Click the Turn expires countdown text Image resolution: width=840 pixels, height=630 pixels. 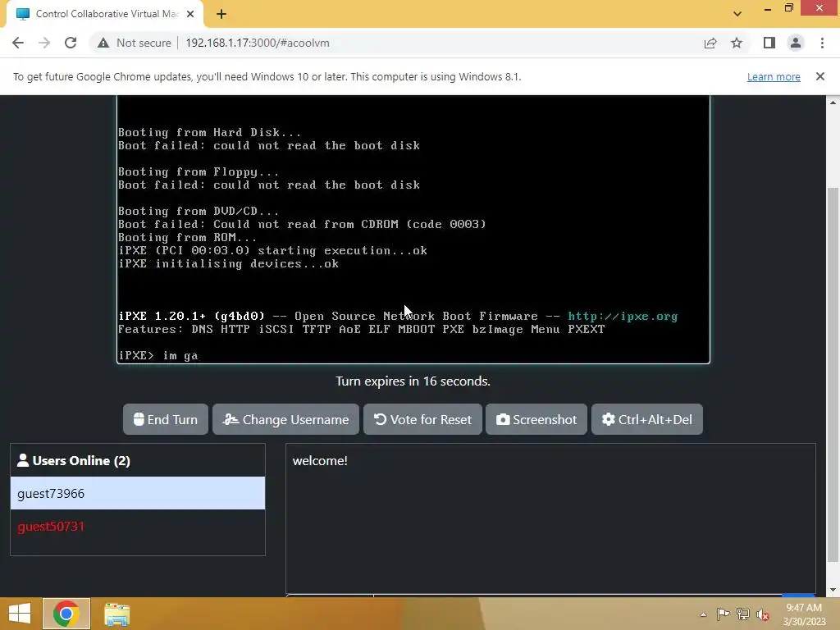413,381
